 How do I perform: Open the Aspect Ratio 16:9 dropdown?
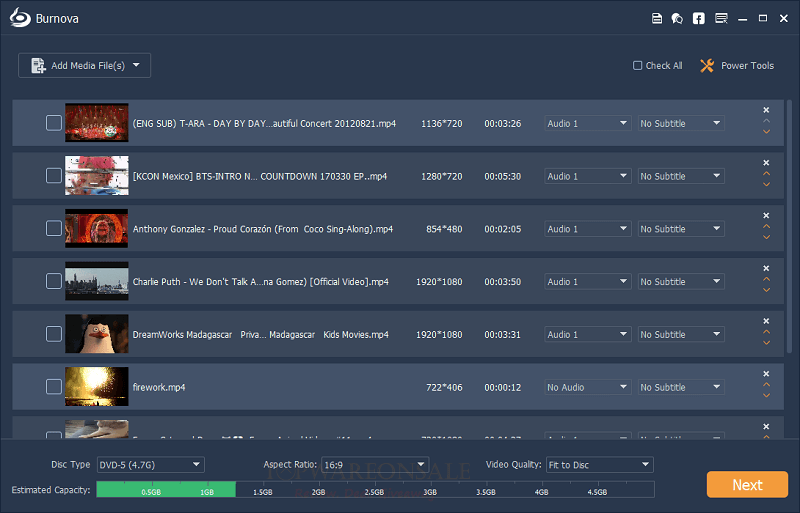[375, 465]
